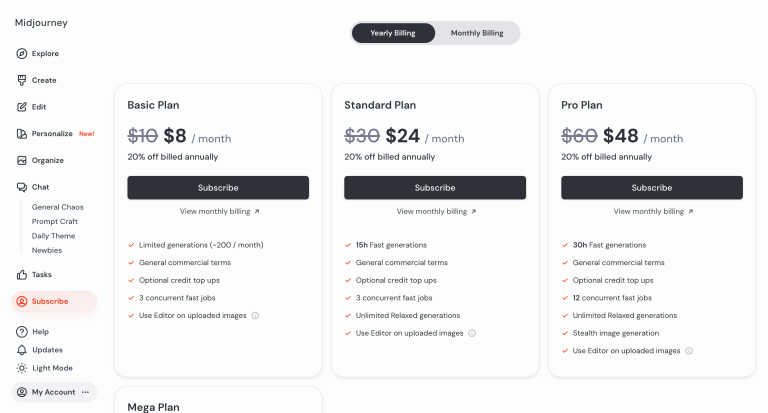Select the Yearly Billing option

393,33
